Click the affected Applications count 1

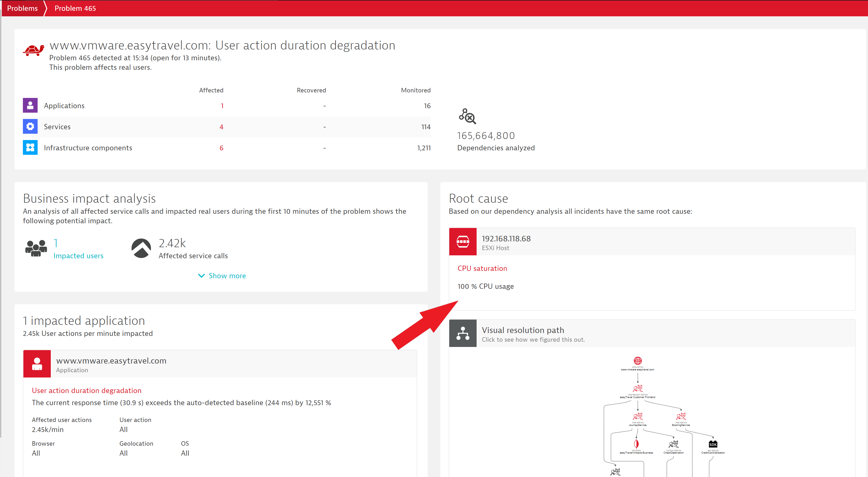[x=222, y=106]
